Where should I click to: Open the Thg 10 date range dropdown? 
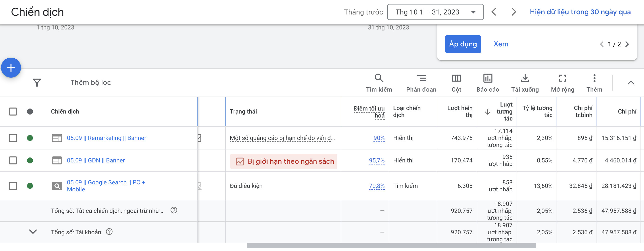435,12
